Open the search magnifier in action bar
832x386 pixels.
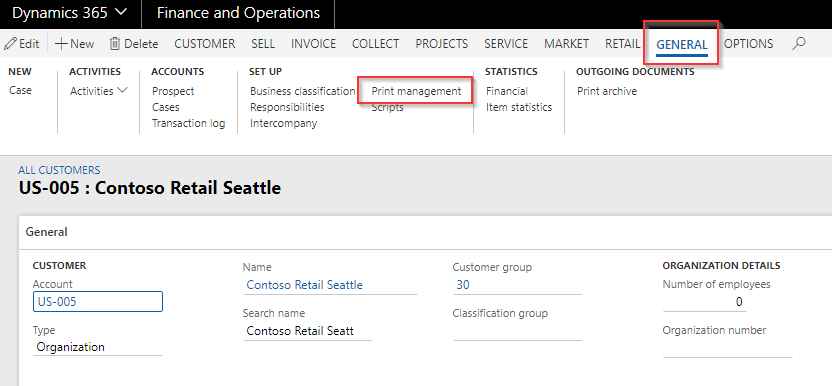[x=799, y=44]
